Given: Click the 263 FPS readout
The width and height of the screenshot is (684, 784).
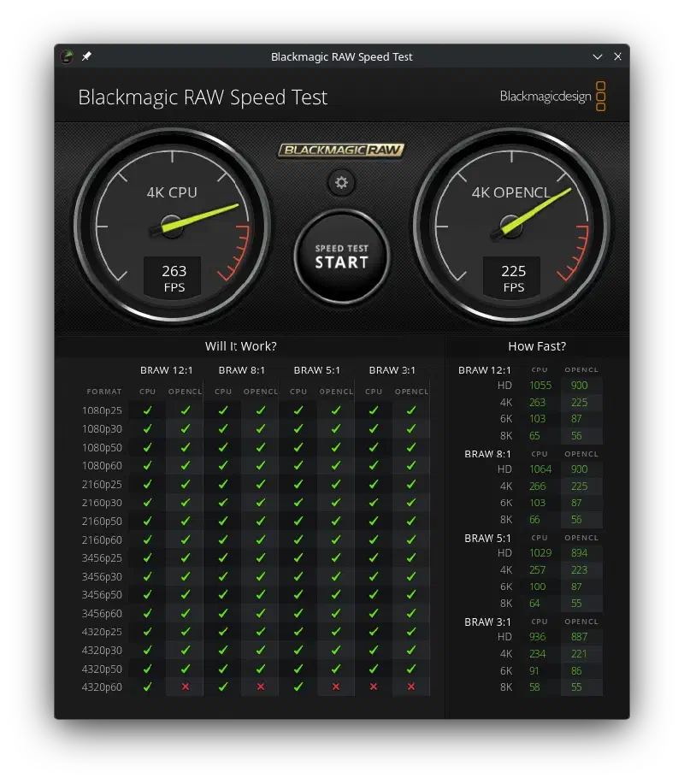Looking at the screenshot, I should [174, 278].
